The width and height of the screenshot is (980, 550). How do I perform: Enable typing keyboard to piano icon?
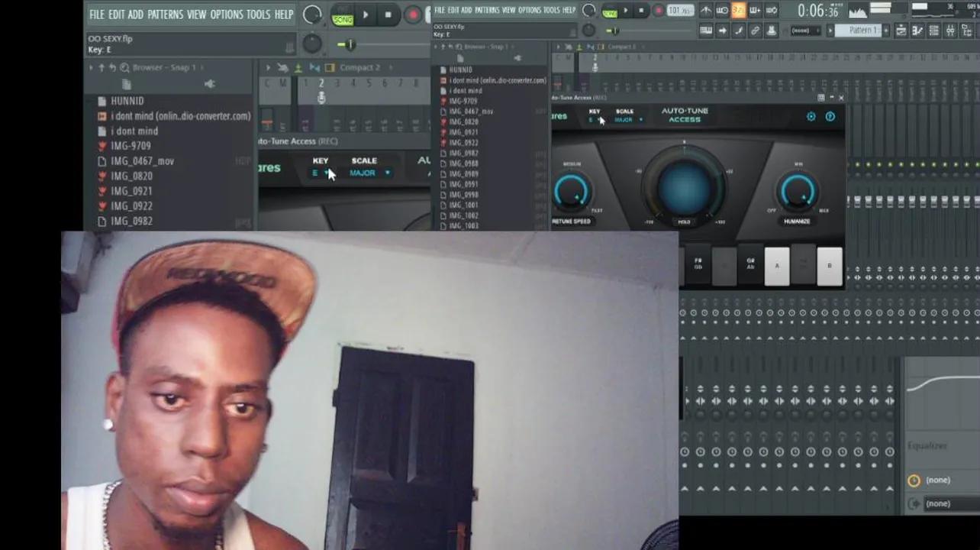(706, 31)
